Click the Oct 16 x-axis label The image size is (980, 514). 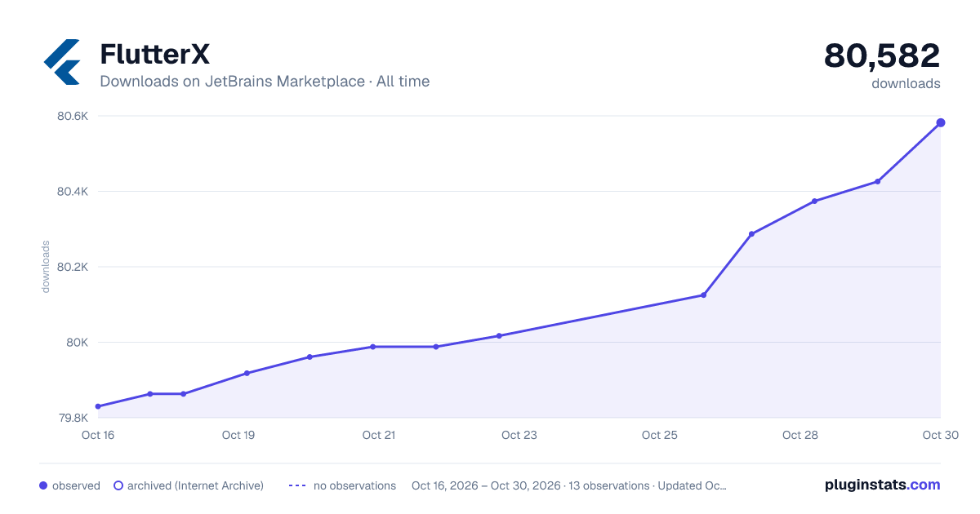[x=98, y=435]
